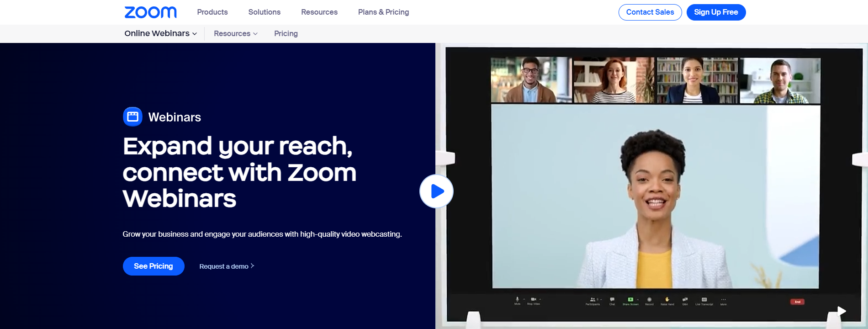The image size is (868, 329).
Task: Open the Solutions menu
Action: [x=264, y=12]
